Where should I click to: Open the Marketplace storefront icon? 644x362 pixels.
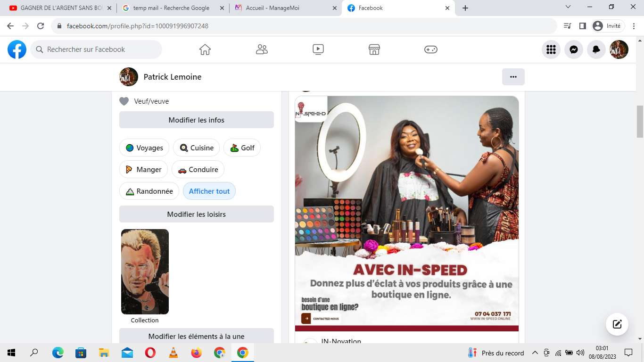374,49
